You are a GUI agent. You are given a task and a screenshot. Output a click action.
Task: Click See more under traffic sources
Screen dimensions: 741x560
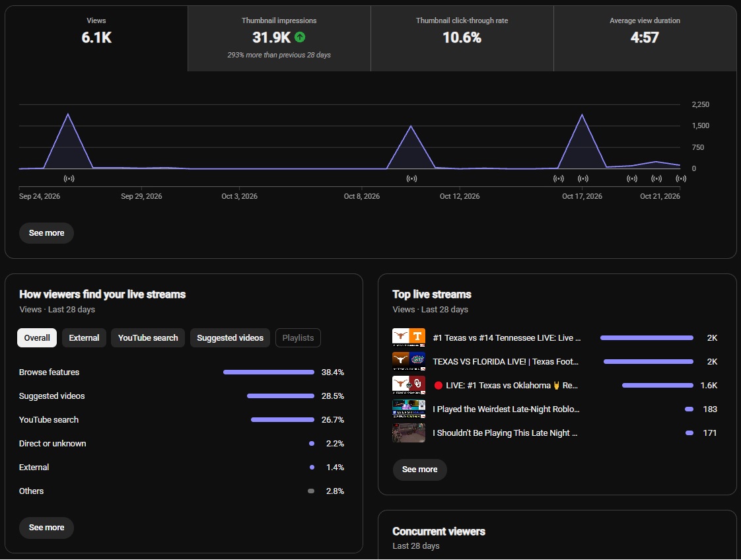[46, 528]
